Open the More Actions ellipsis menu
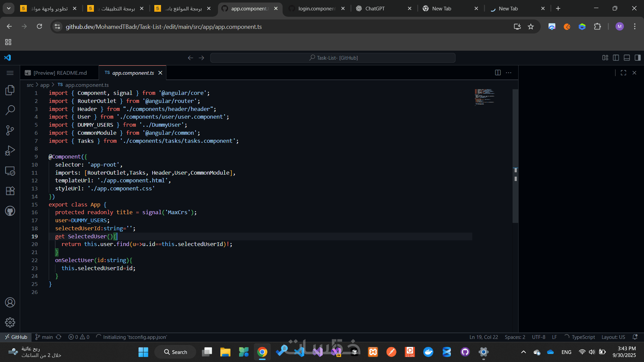The image size is (644, 362). pos(508,72)
